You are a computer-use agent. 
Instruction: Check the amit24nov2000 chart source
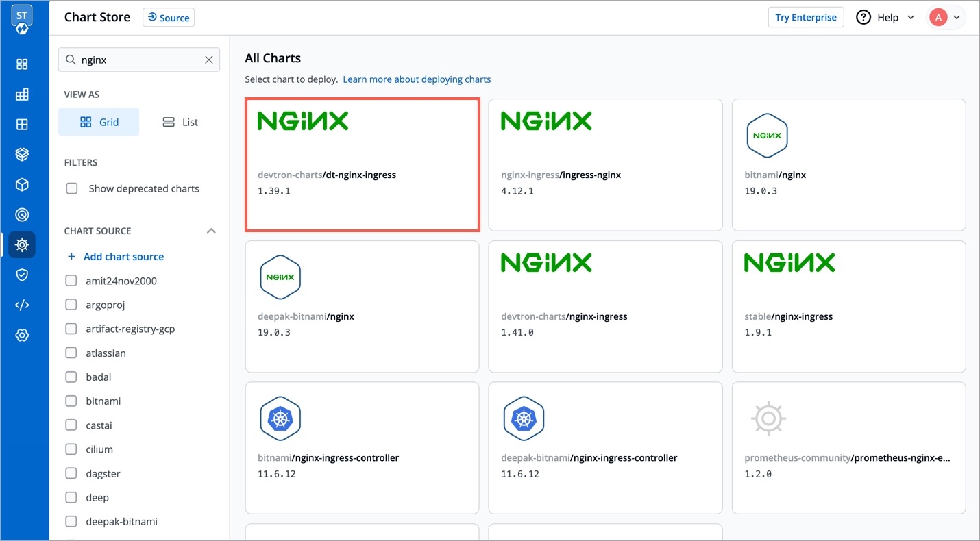point(71,281)
